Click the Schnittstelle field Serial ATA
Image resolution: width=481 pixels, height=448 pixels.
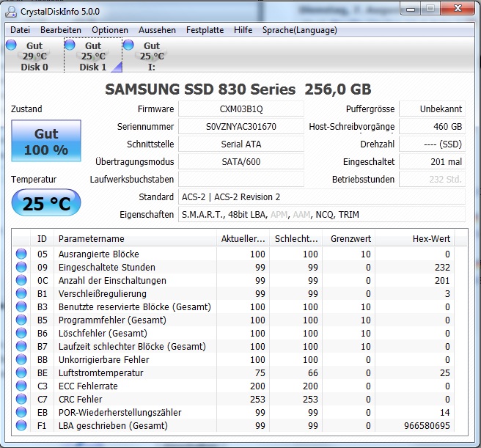(x=241, y=144)
